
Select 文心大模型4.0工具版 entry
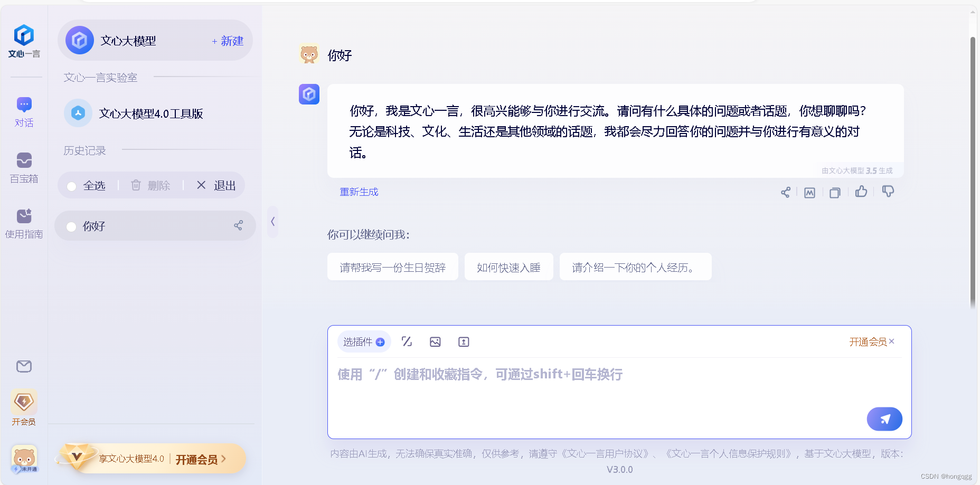150,113
